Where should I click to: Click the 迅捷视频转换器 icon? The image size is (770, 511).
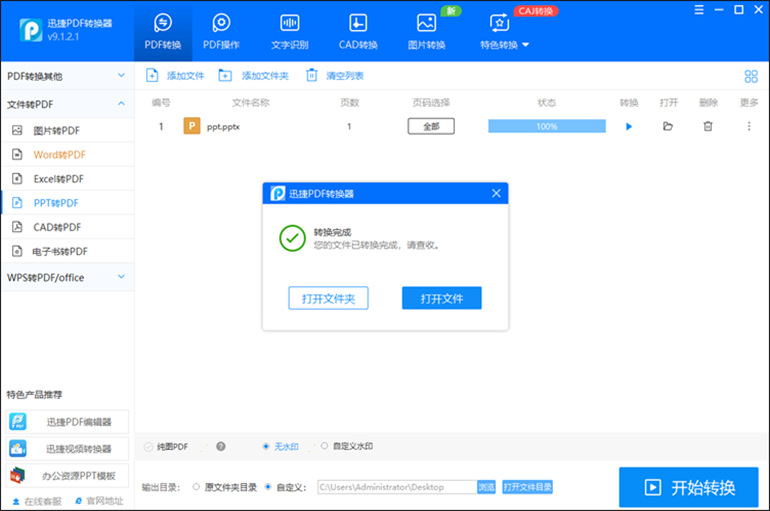[18, 449]
